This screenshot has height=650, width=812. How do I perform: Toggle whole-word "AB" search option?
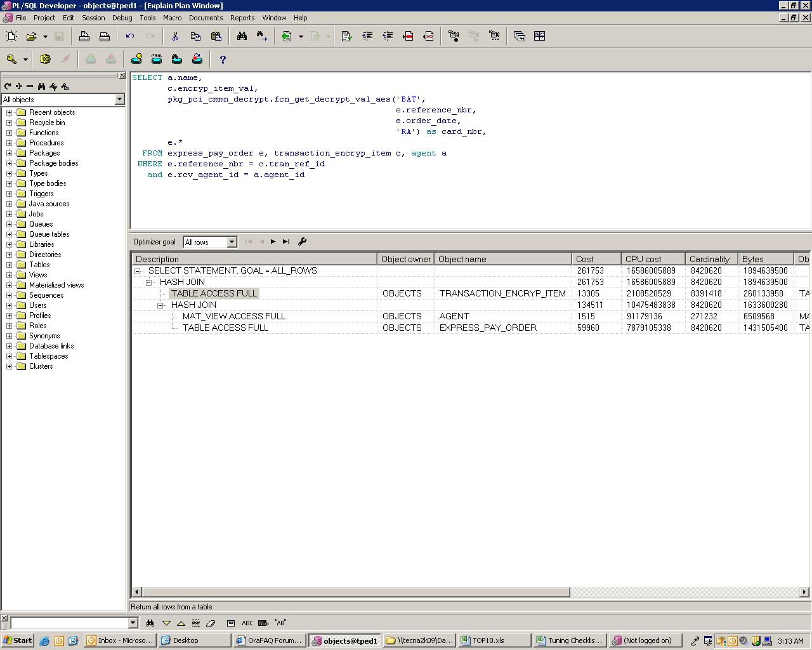(280, 623)
